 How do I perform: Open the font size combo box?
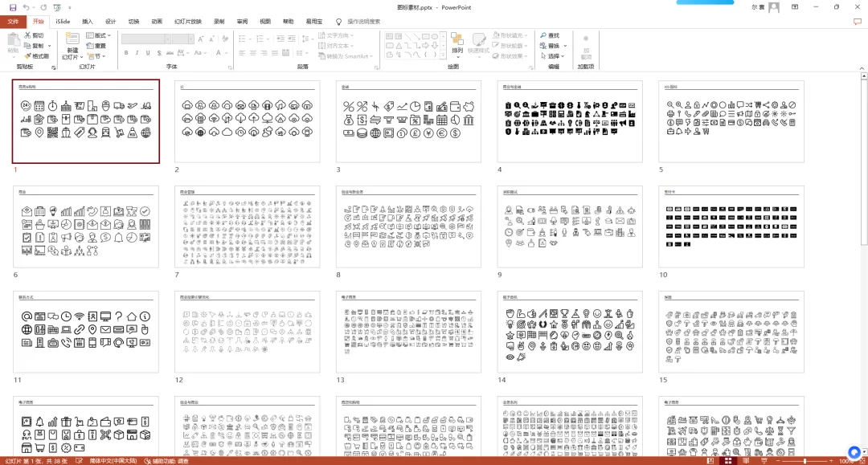[182, 39]
